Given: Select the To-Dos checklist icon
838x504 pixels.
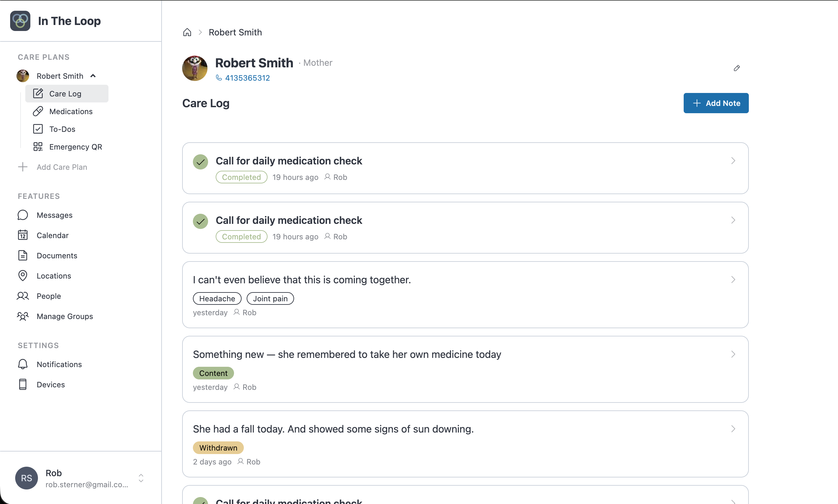Looking at the screenshot, I should point(38,129).
